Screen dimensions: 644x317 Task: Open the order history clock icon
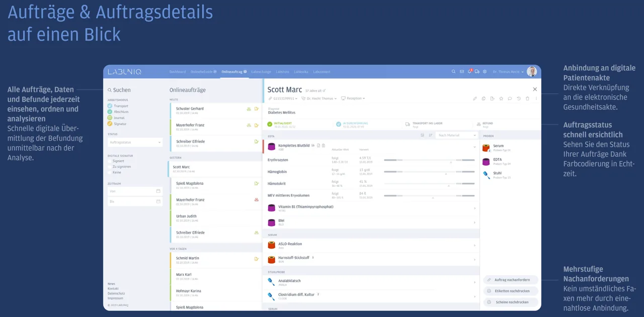point(519,98)
